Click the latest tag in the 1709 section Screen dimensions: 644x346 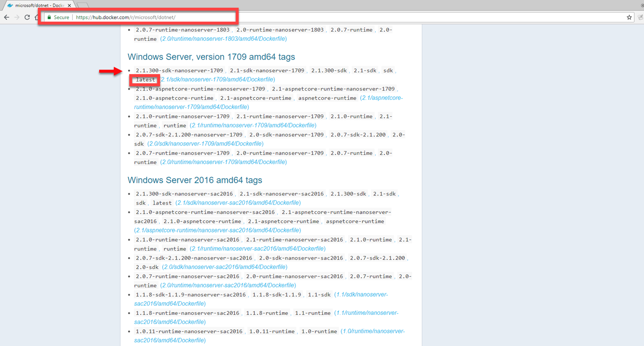(145, 80)
